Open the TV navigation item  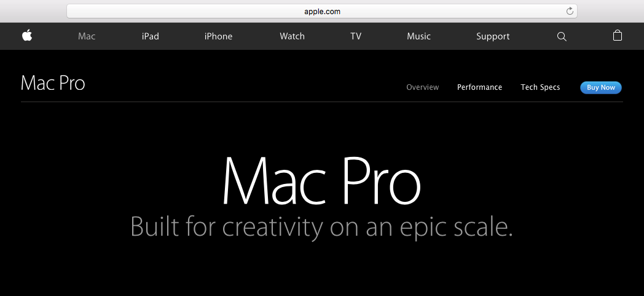pyautogui.click(x=356, y=36)
